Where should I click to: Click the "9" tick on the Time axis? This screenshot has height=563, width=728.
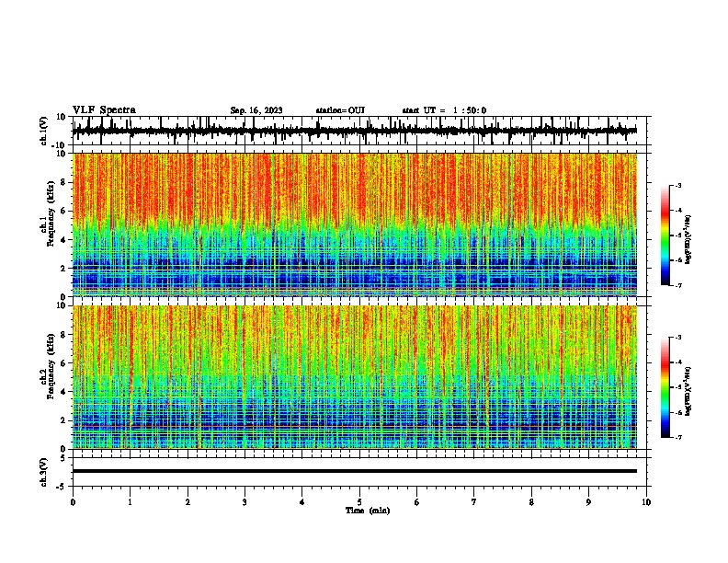[588, 502]
